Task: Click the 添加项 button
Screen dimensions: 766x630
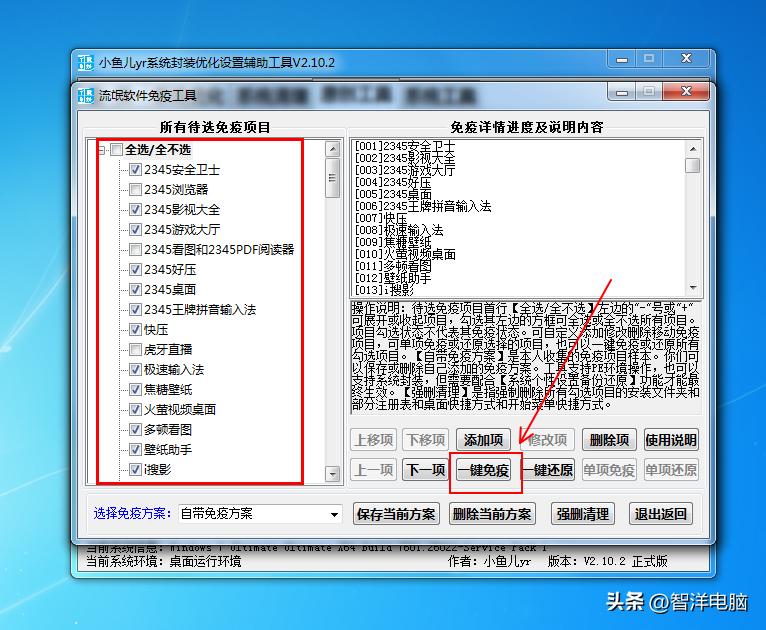Action: pyautogui.click(x=483, y=440)
